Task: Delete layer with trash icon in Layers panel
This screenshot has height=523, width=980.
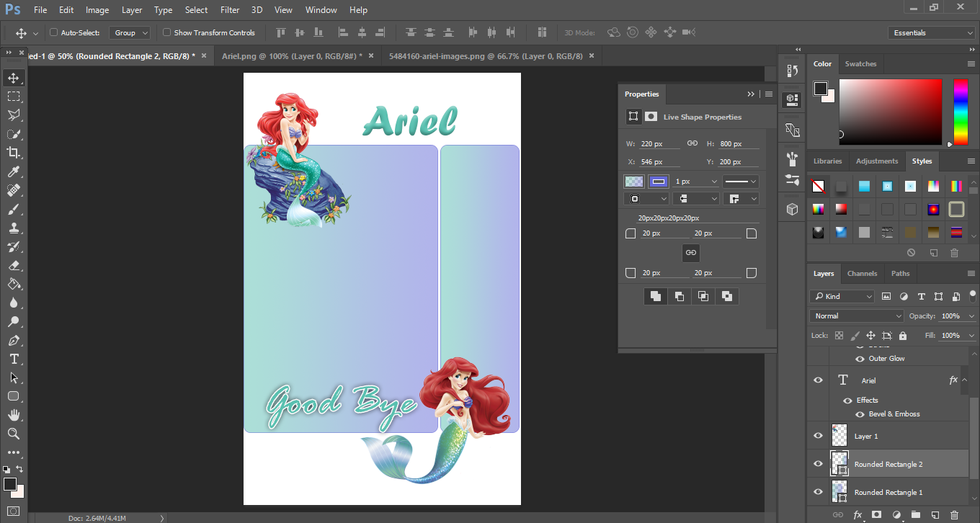Action: coord(955,515)
